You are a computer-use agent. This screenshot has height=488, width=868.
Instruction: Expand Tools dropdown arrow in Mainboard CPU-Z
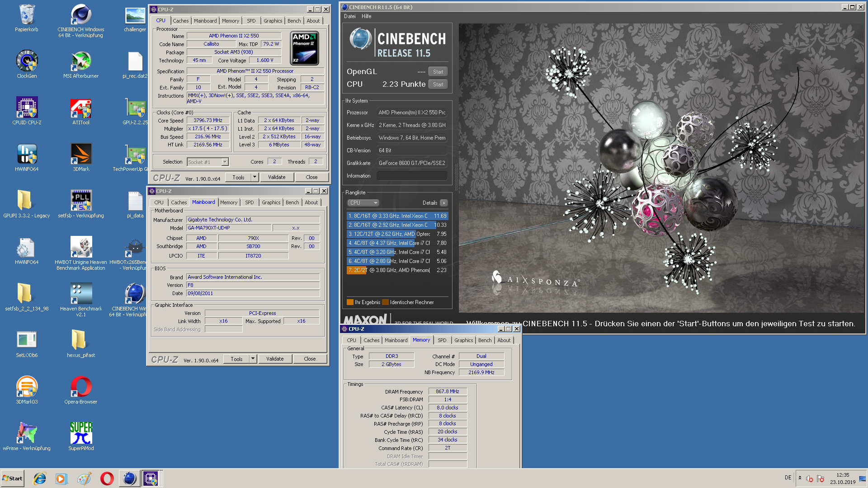point(253,359)
